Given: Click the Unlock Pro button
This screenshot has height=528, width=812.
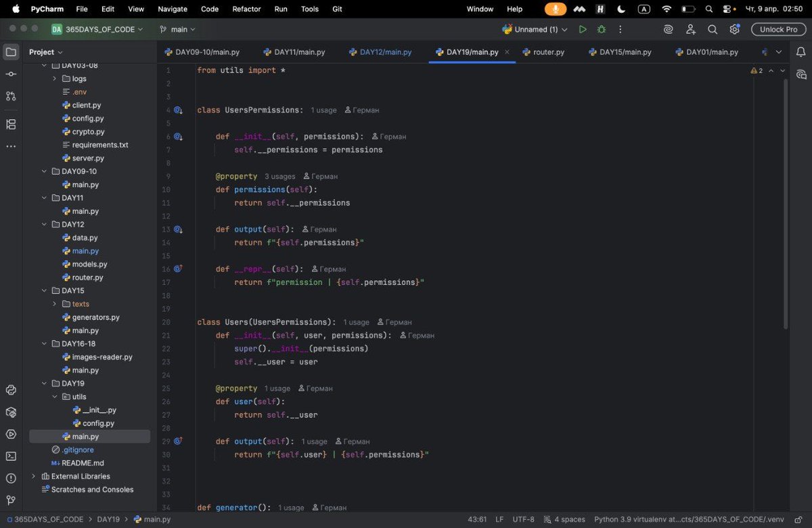Looking at the screenshot, I should (779, 29).
